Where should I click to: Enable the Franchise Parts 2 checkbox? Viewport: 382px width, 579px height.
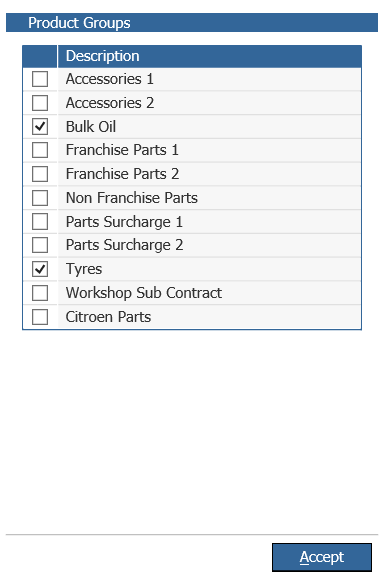point(40,174)
